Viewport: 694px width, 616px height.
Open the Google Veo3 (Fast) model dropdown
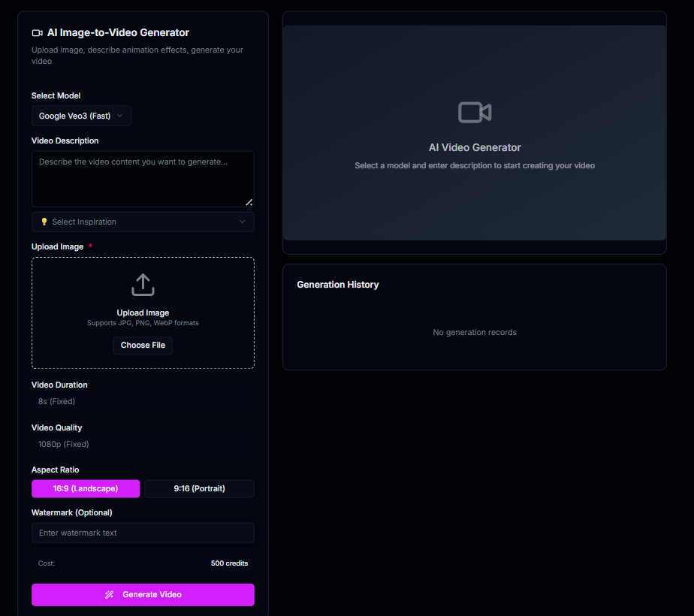(81, 116)
